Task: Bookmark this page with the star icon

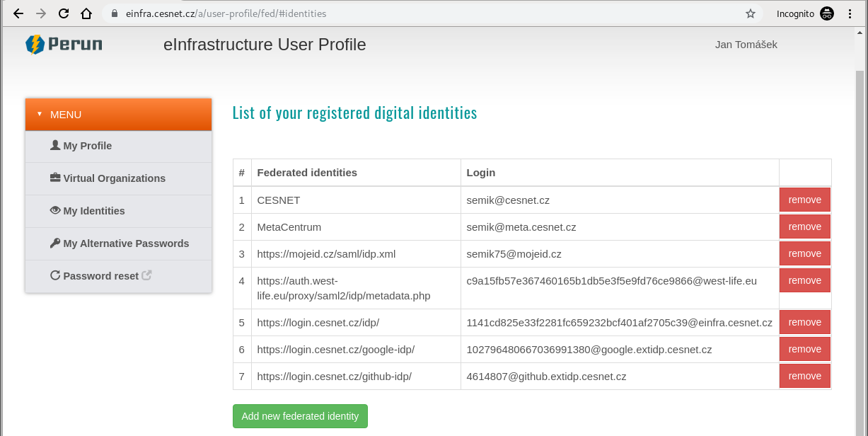Action: 751,13
